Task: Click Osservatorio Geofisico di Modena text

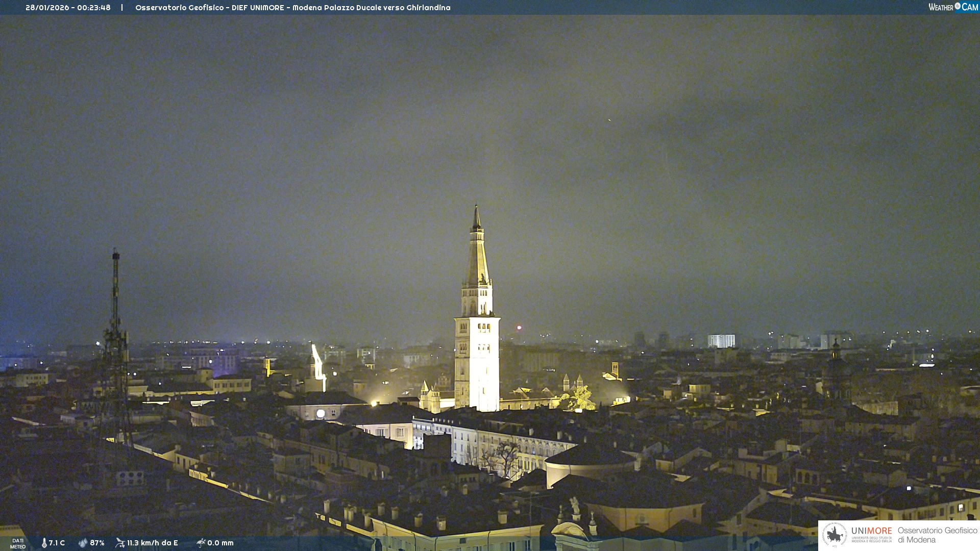Action: click(x=937, y=535)
